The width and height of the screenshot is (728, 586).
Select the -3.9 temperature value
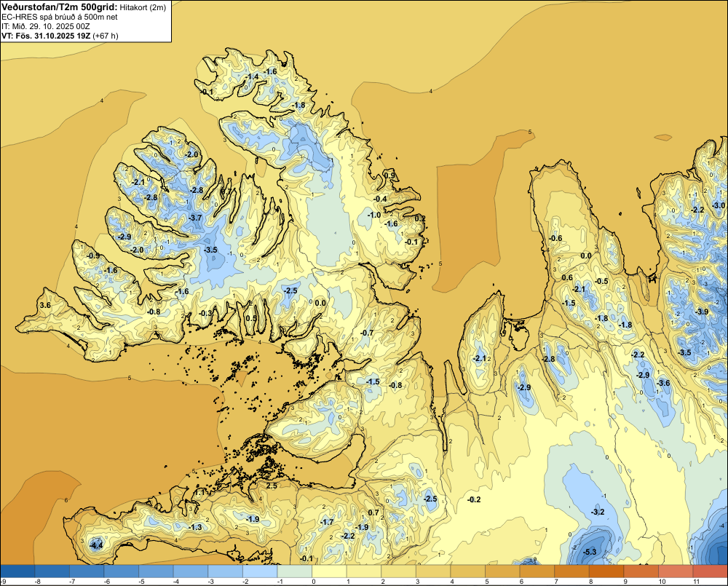click(703, 312)
